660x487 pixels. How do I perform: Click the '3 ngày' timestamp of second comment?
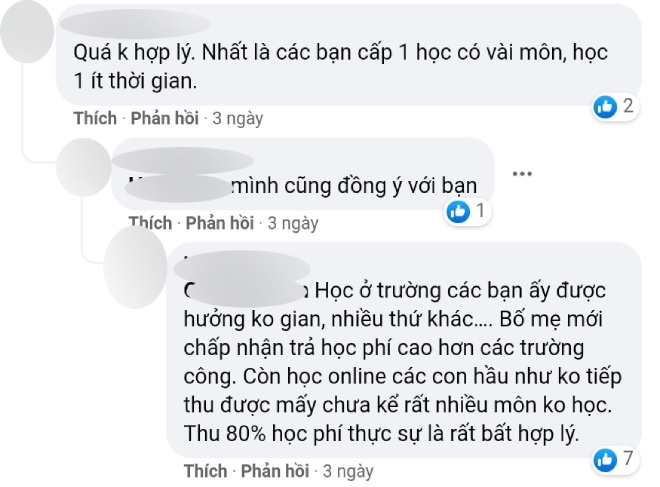click(293, 224)
